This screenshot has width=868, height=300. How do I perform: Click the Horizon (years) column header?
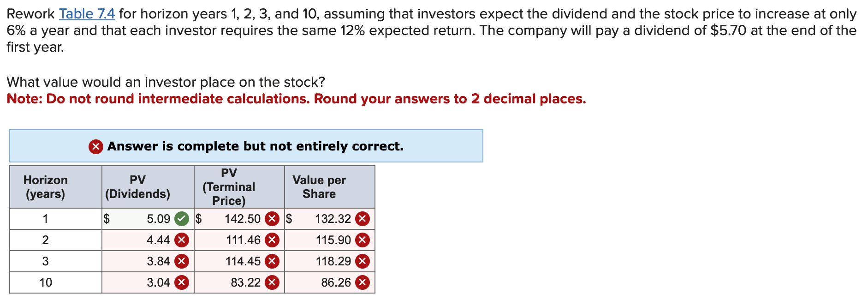pos(45,187)
